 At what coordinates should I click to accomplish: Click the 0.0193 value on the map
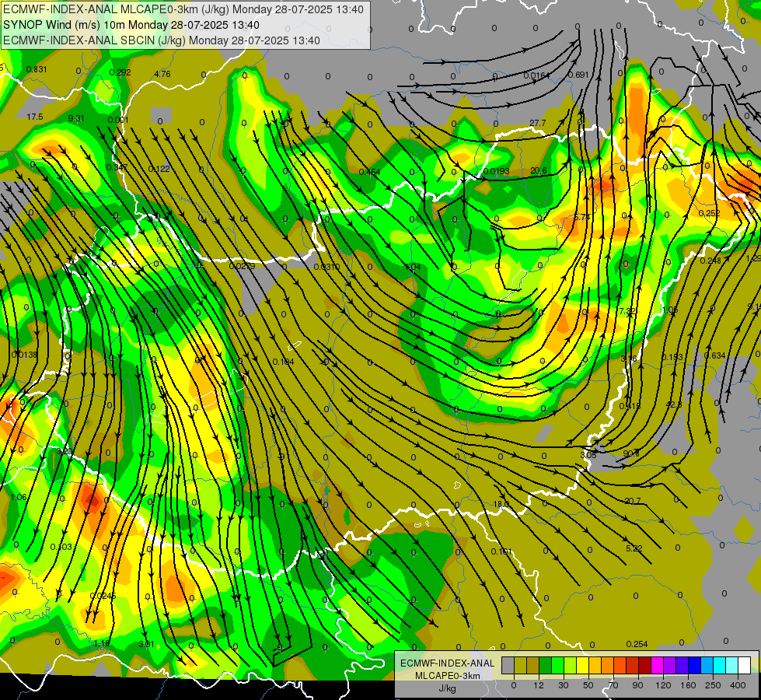496,171
